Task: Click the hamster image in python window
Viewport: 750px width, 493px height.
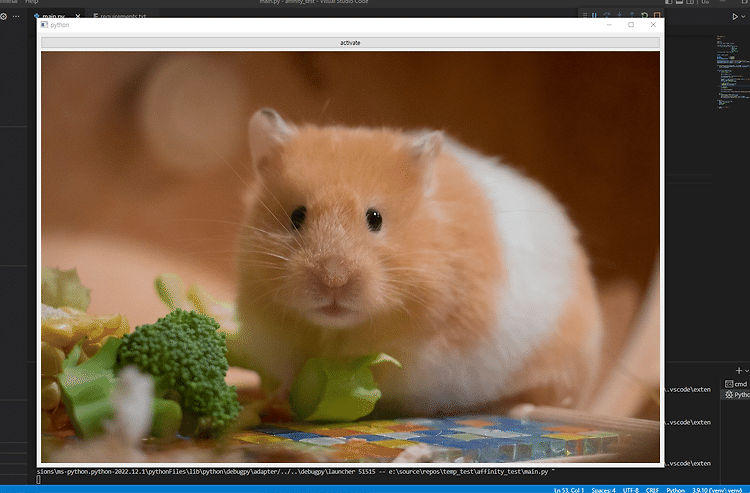Action: 350,257
